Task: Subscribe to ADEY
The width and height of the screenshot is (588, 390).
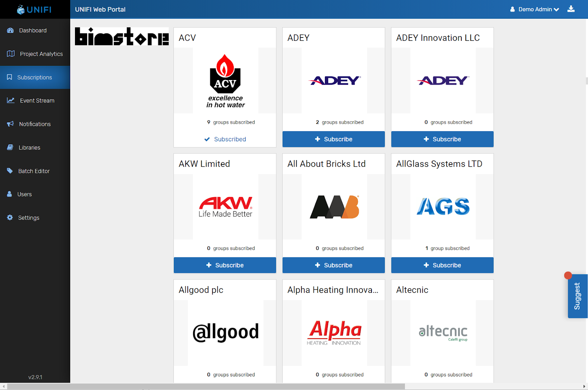Action: pos(334,139)
